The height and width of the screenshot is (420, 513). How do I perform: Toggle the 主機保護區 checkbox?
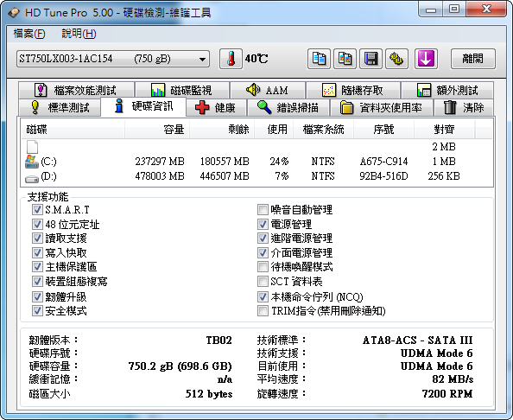[x=37, y=266]
